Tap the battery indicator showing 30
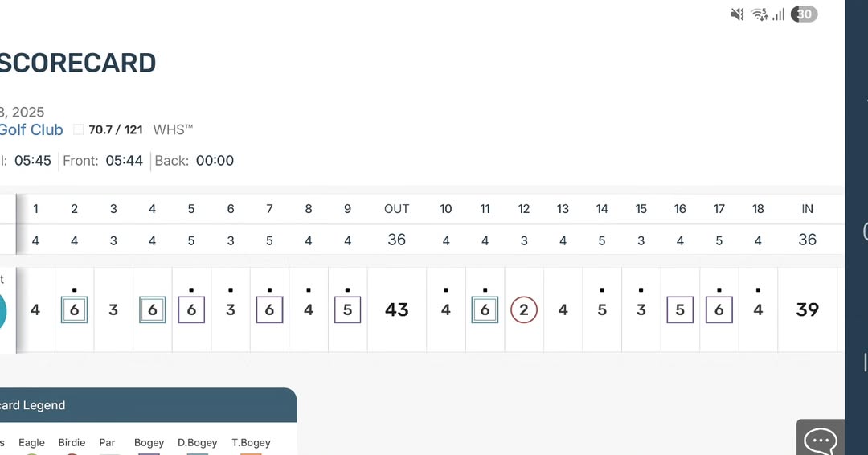The width and height of the screenshot is (868, 455). tap(804, 14)
